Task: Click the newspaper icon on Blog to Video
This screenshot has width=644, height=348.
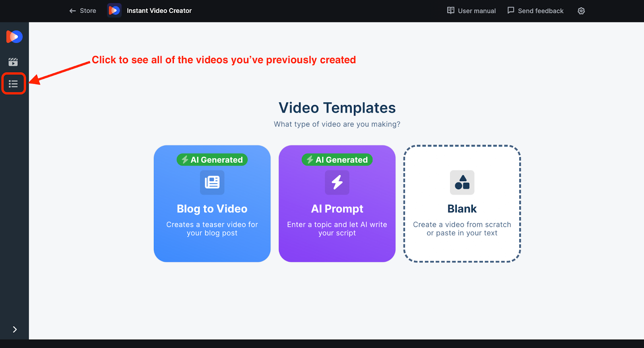Action: pos(212,182)
